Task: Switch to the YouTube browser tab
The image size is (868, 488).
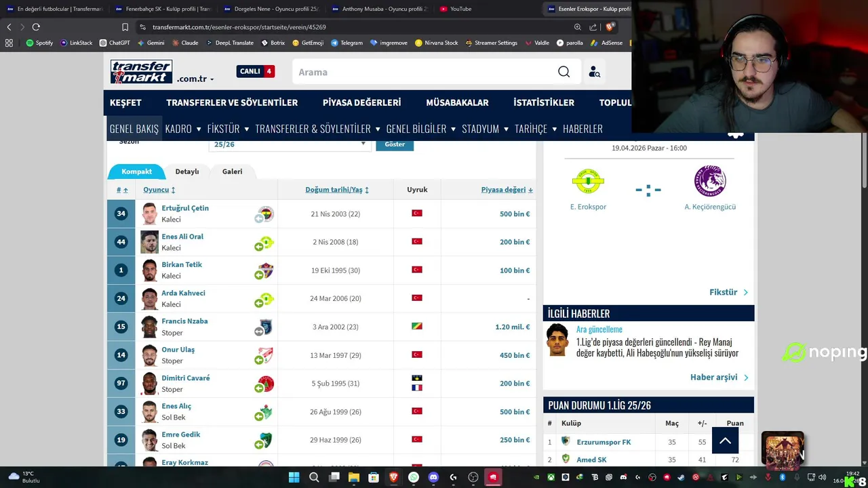Action: (460, 9)
